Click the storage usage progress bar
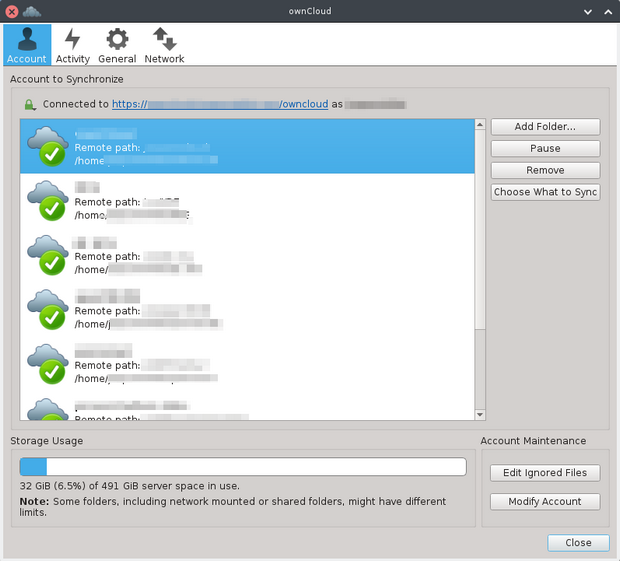The image size is (620, 561). click(243, 467)
